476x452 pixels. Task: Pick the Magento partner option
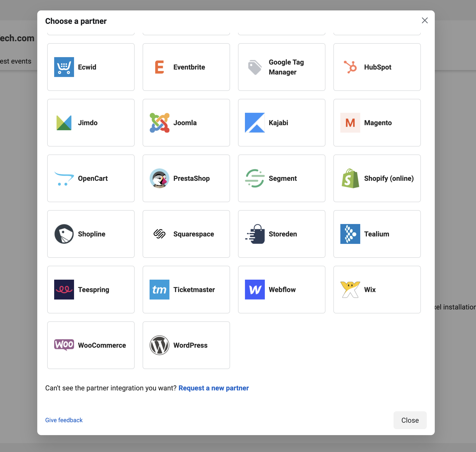pos(377,123)
